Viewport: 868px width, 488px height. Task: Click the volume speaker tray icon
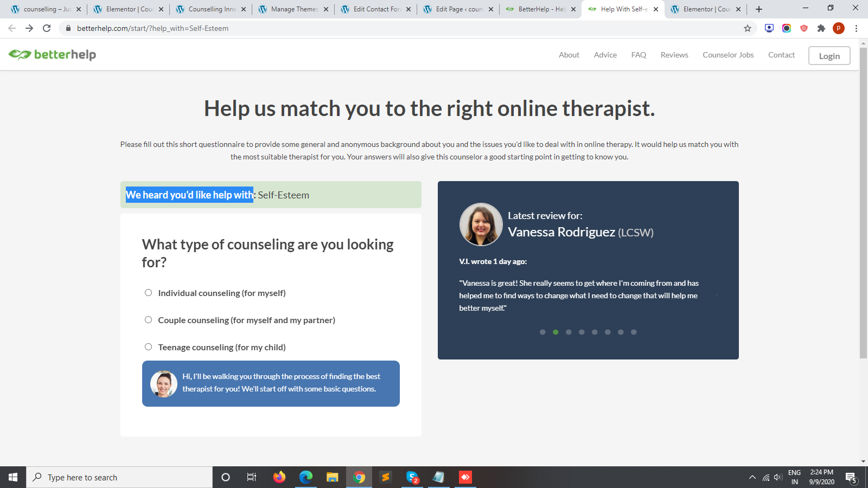778,478
